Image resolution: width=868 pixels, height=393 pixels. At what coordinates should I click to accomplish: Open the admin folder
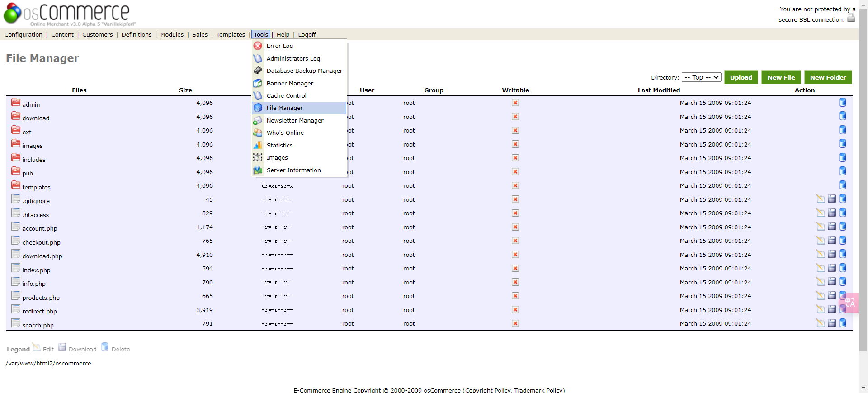(x=31, y=104)
